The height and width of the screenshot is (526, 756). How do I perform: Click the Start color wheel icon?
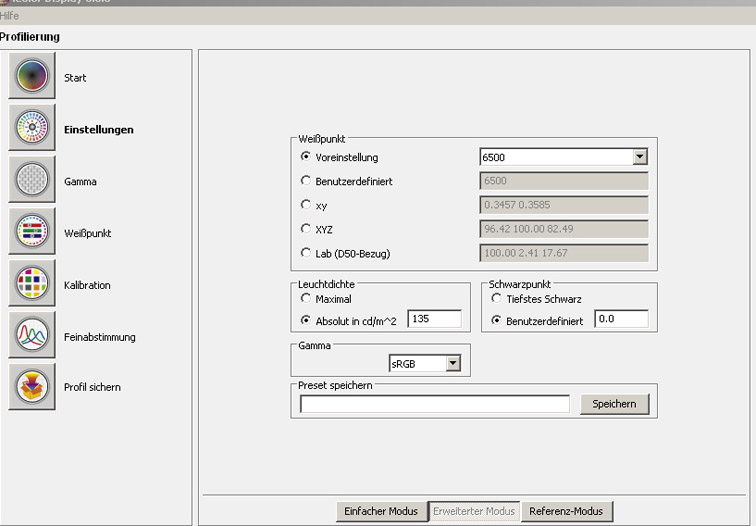32,77
